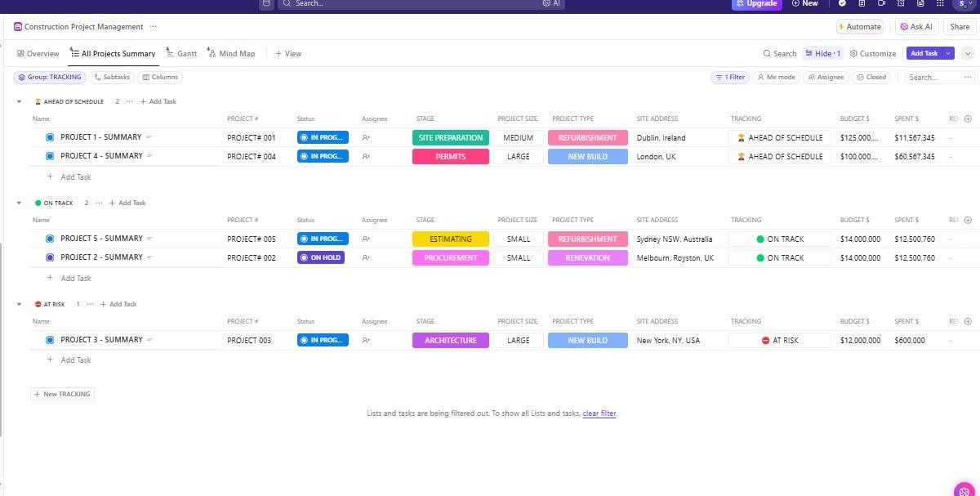Open the 1 Filter dropdown

(730, 78)
